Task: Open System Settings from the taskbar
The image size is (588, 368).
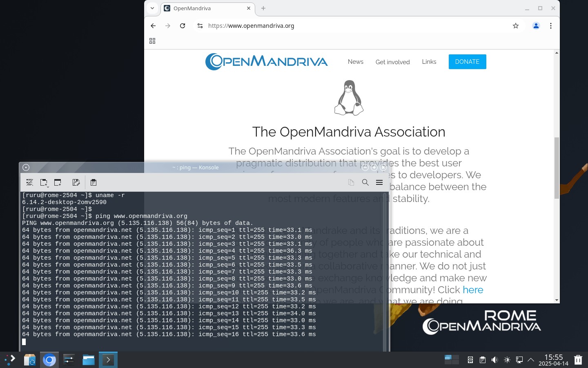Action: pyautogui.click(x=69, y=360)
